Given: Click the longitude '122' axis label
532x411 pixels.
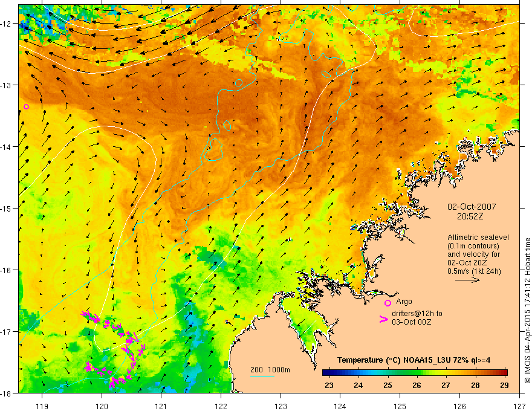Looking at the screenshot, I should click(x=221, y=406).
